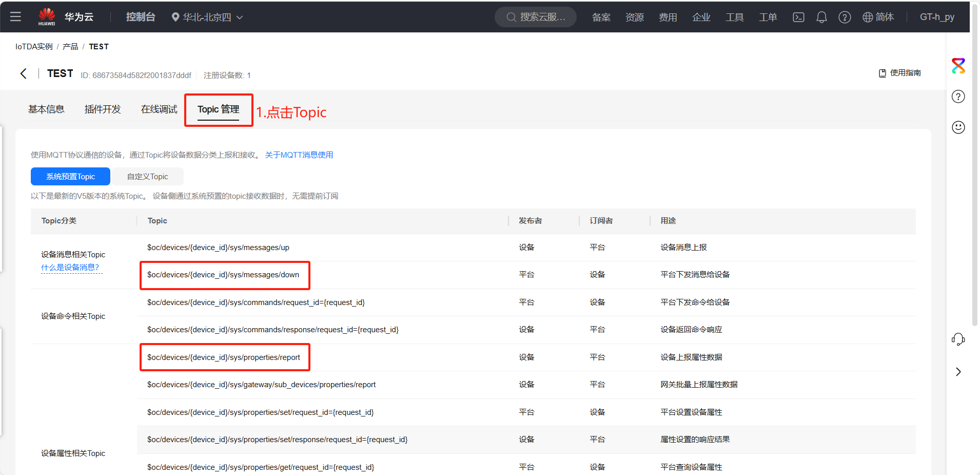Click the help question mark in top bar
This screenshot has width=980, height=475.
coord(845,17)
